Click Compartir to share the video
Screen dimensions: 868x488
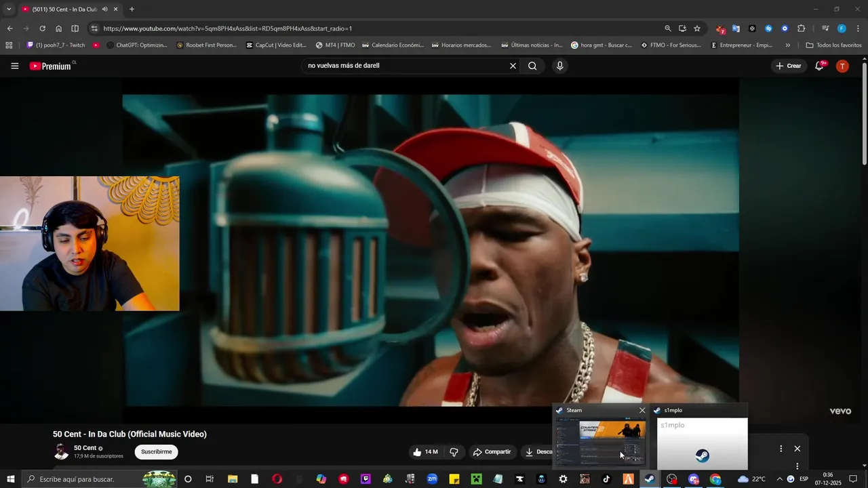pyautogui.click(x=492, y=452)
